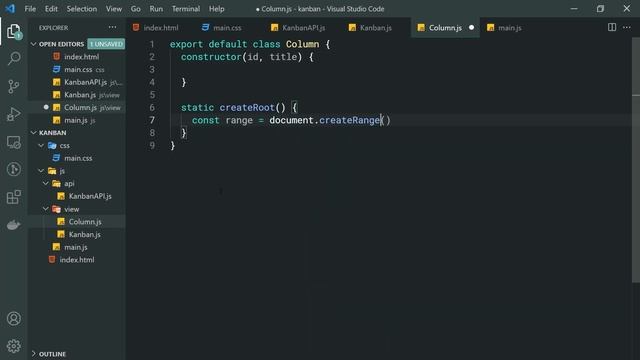This screenshot has width=640, height=360.
Task: Select main.css in Open Editors
Action: [x=77, y=69]
